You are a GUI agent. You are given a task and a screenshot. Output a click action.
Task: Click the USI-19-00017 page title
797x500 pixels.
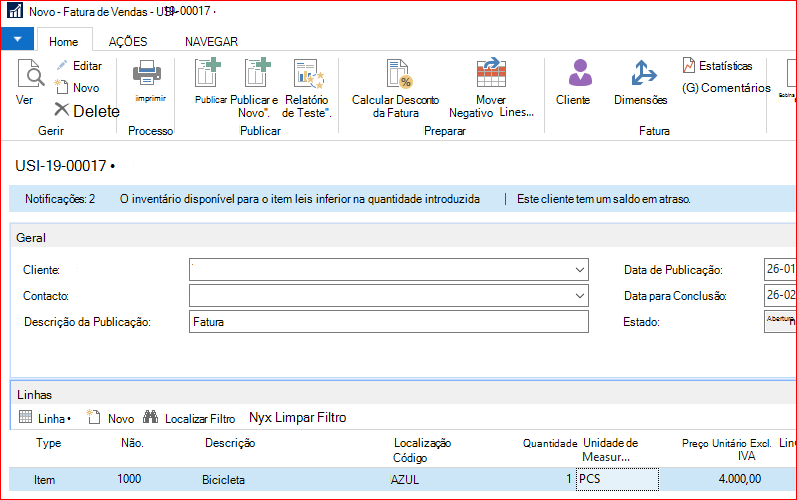[60, 166]
